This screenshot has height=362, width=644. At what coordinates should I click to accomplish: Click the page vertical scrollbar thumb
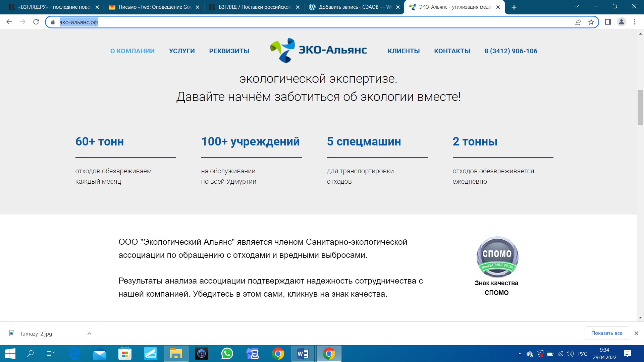click(640, 107)
